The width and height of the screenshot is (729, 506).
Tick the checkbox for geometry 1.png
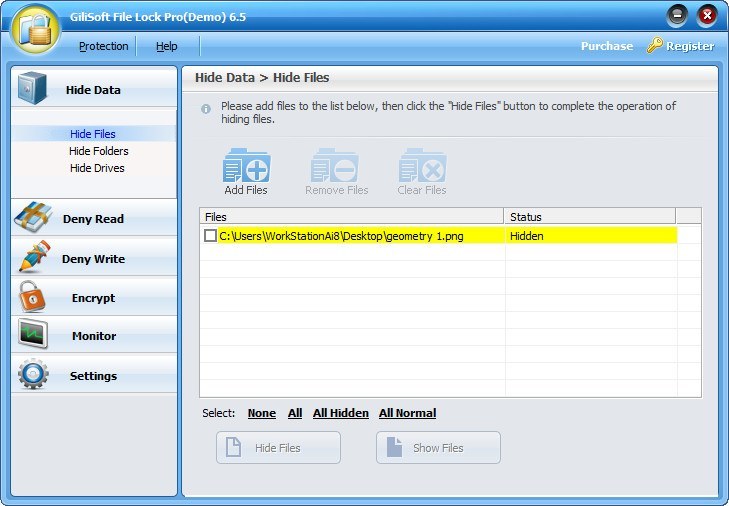click(x=210, y=235)
